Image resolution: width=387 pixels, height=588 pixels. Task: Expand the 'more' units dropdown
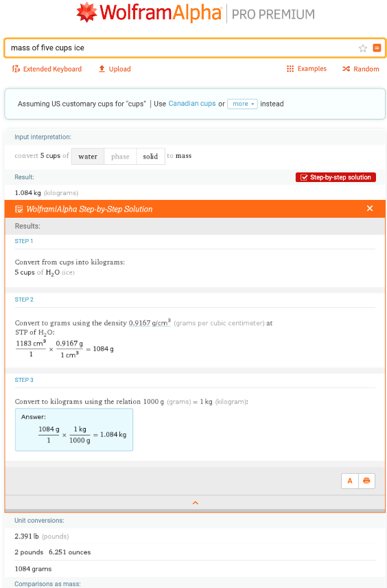point(242,104)
